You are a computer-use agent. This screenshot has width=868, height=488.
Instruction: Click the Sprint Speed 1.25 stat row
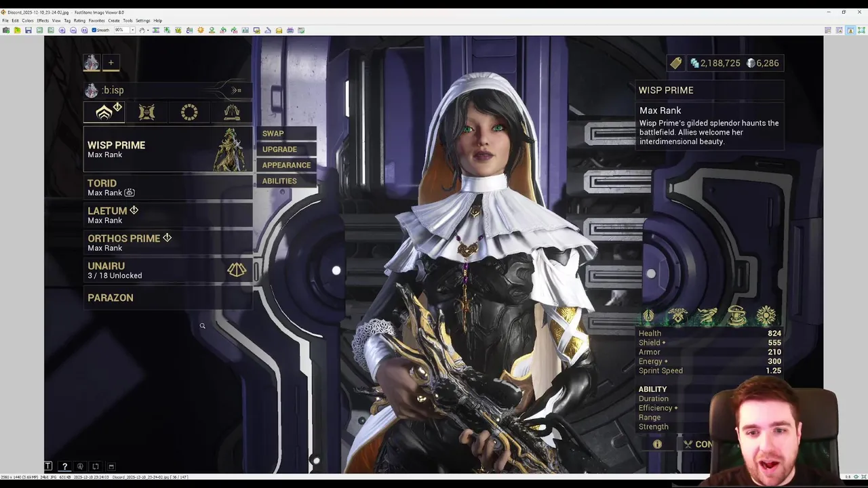pyautogui.click(x=710, y=371)
